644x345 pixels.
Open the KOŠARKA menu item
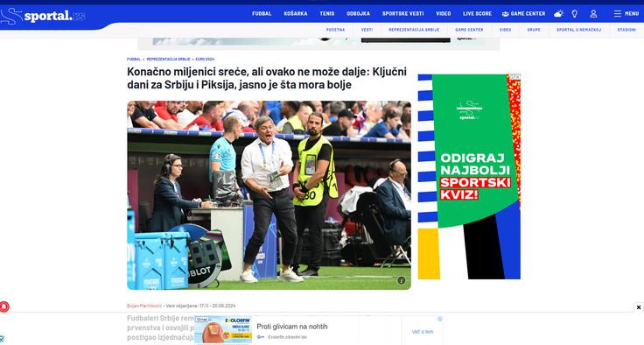pos(295,13)
